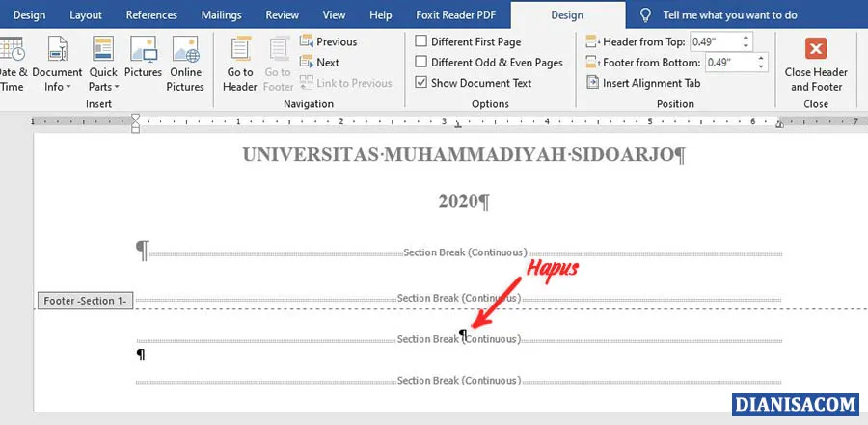Click the Date & Time icon
This screenshot has height=425, width=868.
pyautogui.click(x=12, y=50)
